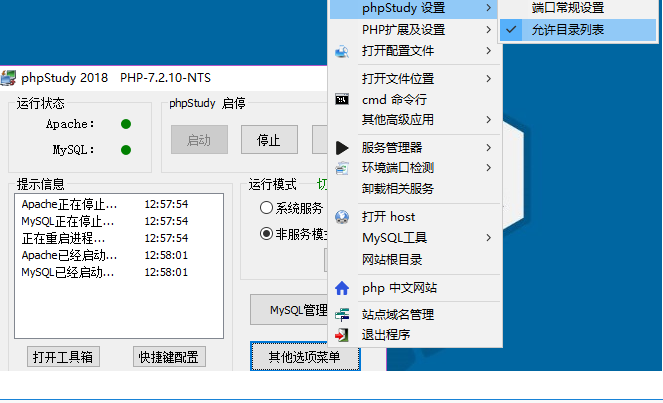The image size is (663, 403).
Task: Select the 非服务模式 radio button
Action: 266,233
